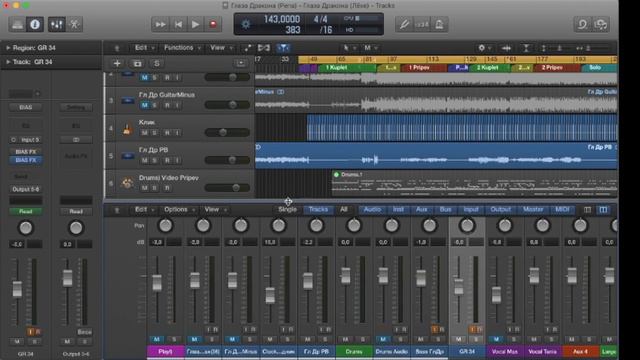Click the Duplicate Track button
Screen dimensions: 640x360
point(137,63)
